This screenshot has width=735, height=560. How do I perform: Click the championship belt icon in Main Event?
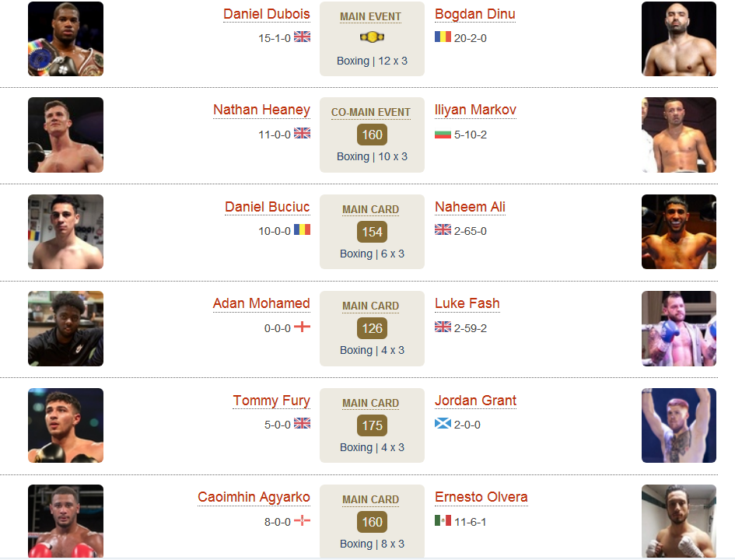(x=372, y=37)
